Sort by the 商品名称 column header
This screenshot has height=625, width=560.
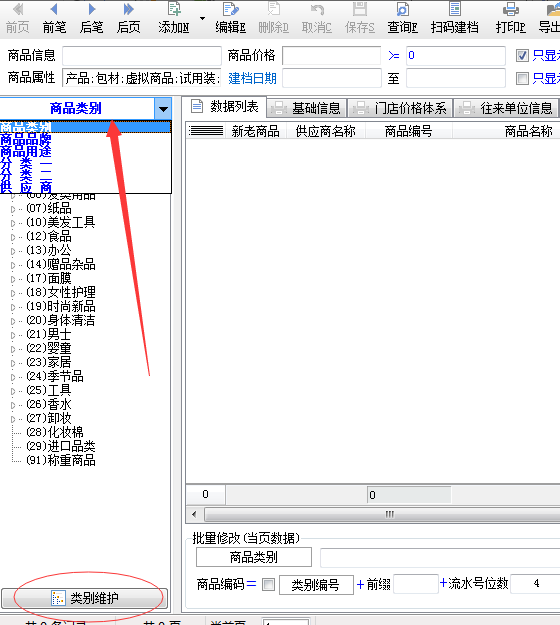[x=529, y=131]
